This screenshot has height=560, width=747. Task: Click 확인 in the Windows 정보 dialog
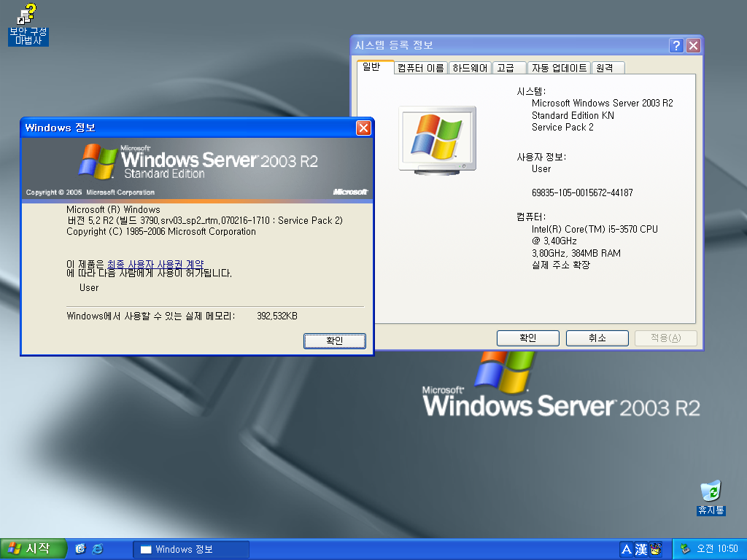point(334,341)
